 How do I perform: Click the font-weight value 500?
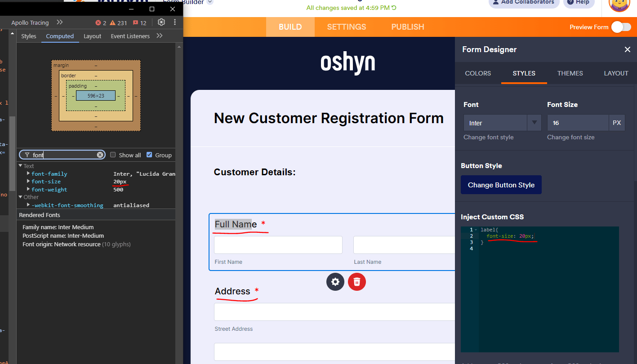(x=118, y=190)
